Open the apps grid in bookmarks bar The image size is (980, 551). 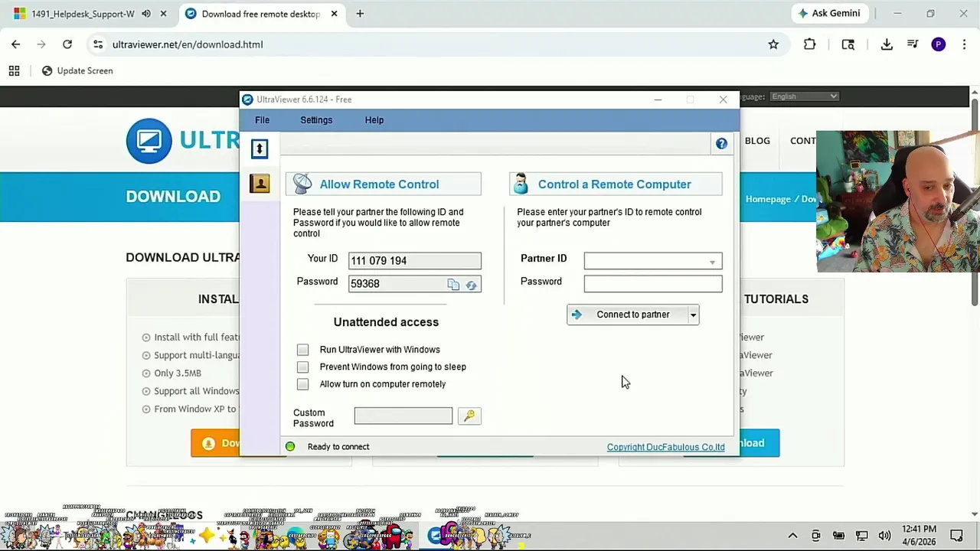point(14,71)
